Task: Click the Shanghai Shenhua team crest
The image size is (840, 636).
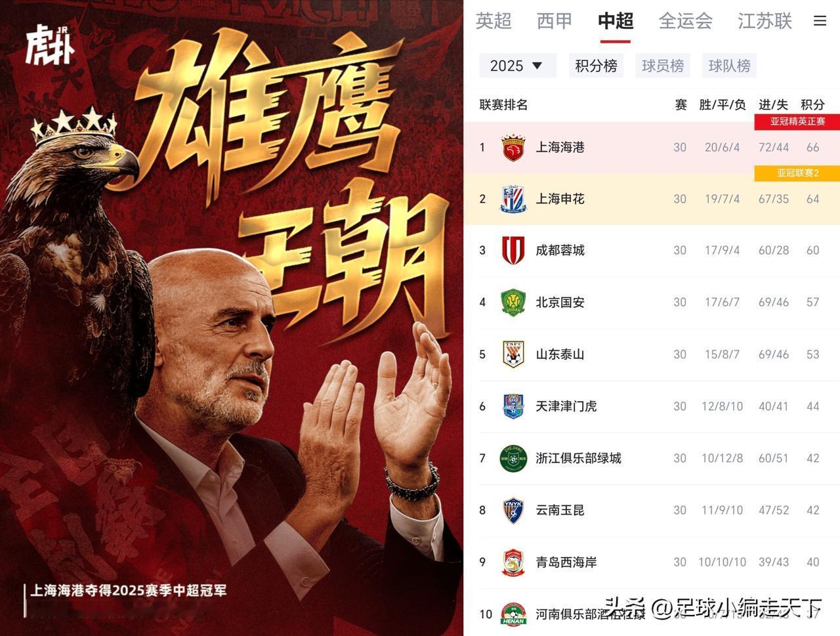Action: pos(513,199)
